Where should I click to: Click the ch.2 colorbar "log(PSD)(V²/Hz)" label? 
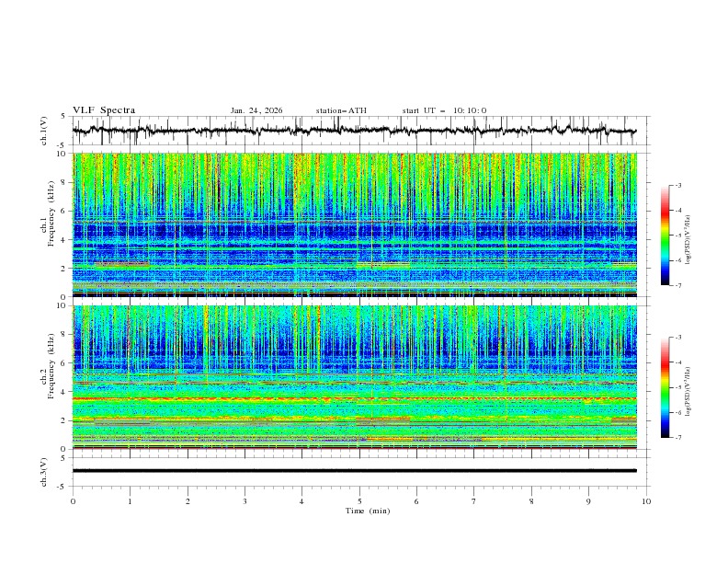coord(688,392)
